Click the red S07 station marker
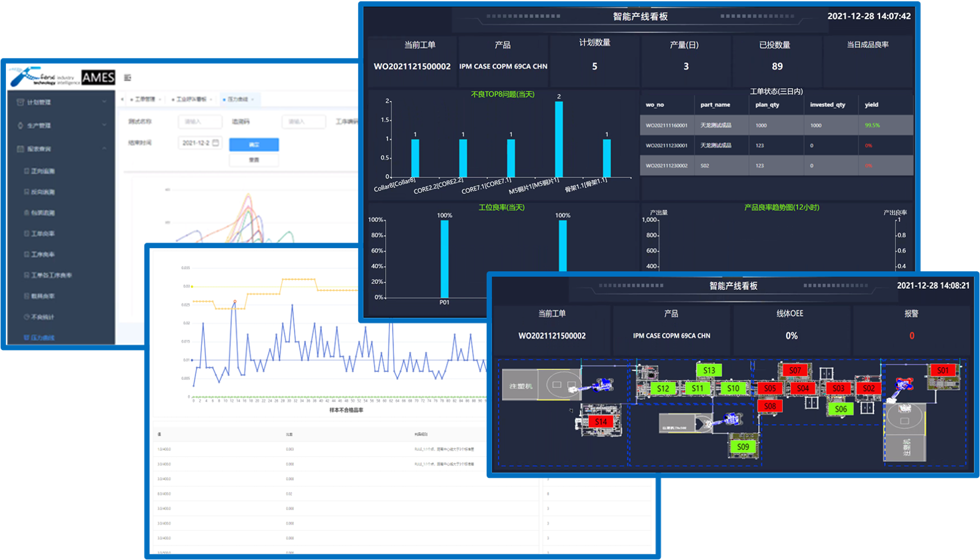980x560 pixels. point(795,370)
